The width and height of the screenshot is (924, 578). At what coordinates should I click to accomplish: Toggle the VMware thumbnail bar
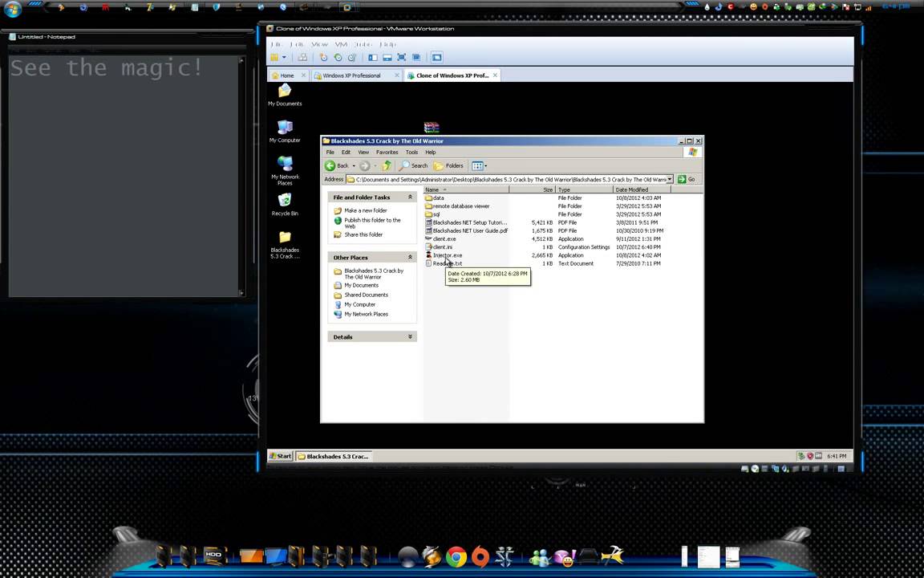(387, 57)
